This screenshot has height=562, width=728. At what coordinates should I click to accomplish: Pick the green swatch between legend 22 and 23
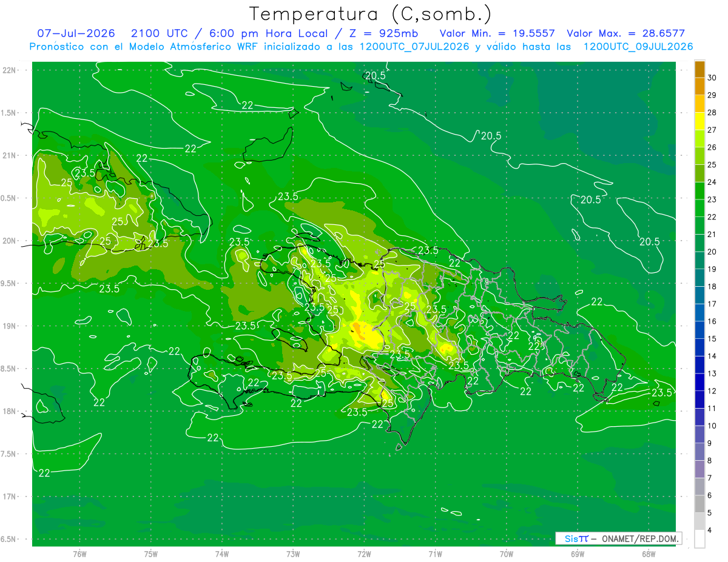[699, 208]
